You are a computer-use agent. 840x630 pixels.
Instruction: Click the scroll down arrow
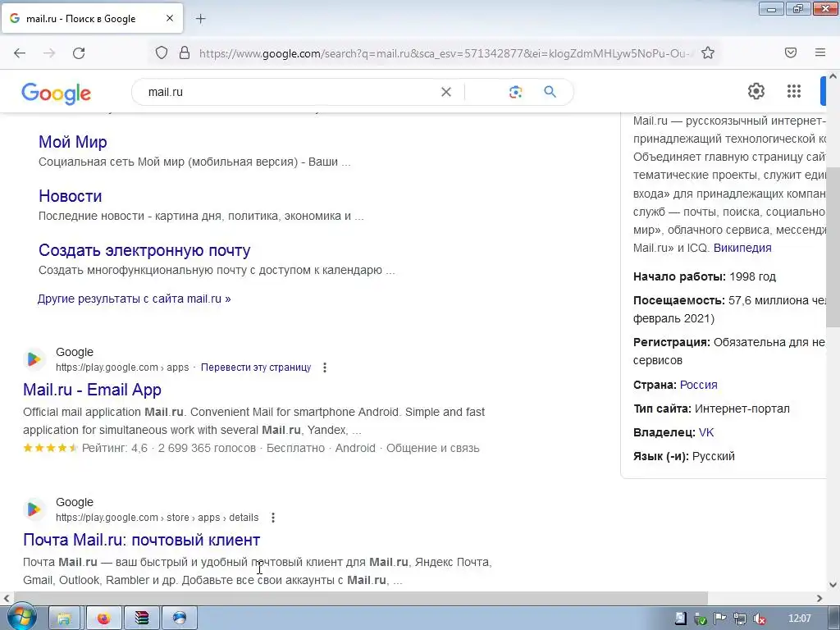click(x=833, y=585)
